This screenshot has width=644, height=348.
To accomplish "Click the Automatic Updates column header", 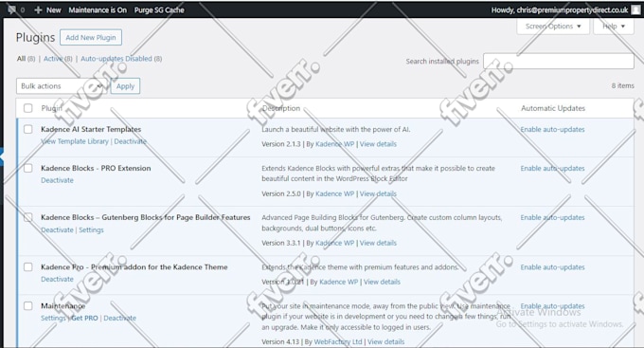I will point(553,108).
